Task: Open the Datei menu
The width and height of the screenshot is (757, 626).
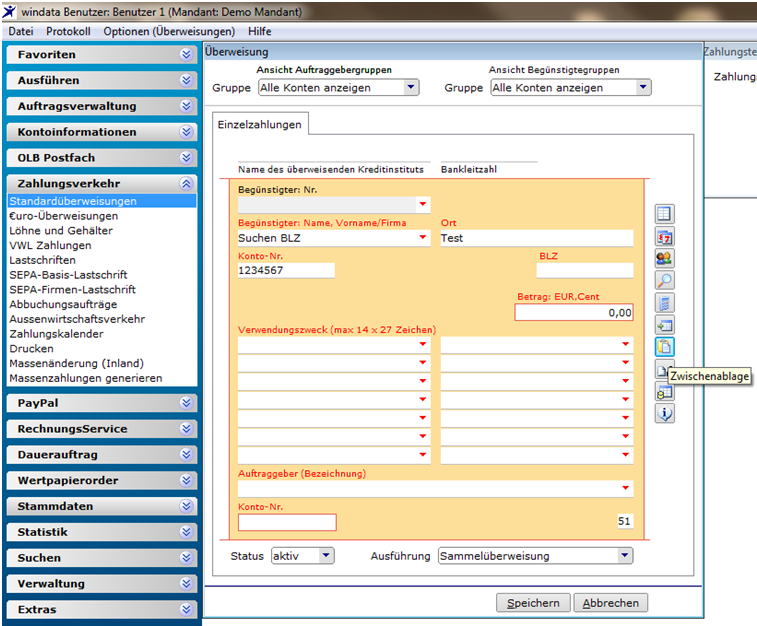Action: [21, 31]
